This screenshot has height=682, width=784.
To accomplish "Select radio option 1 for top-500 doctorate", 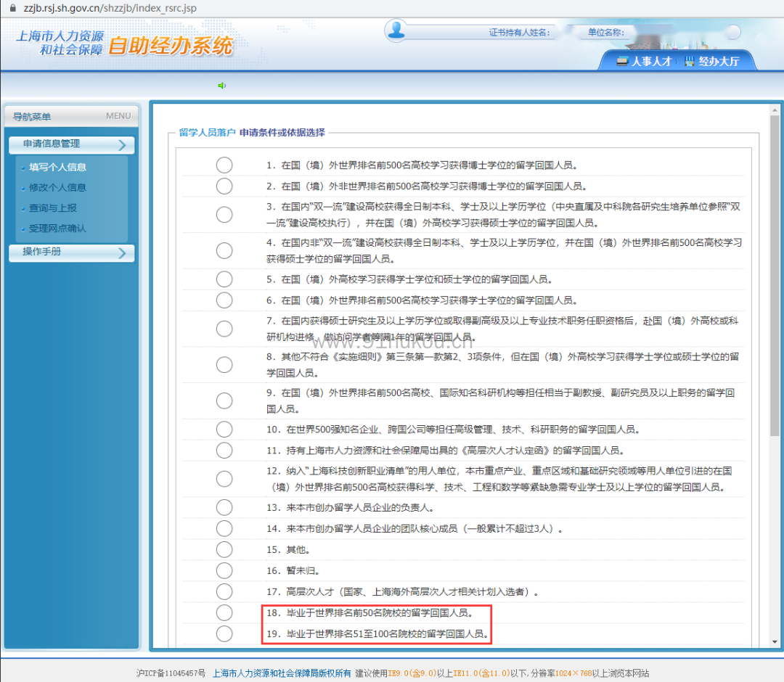I will point(224,165).
